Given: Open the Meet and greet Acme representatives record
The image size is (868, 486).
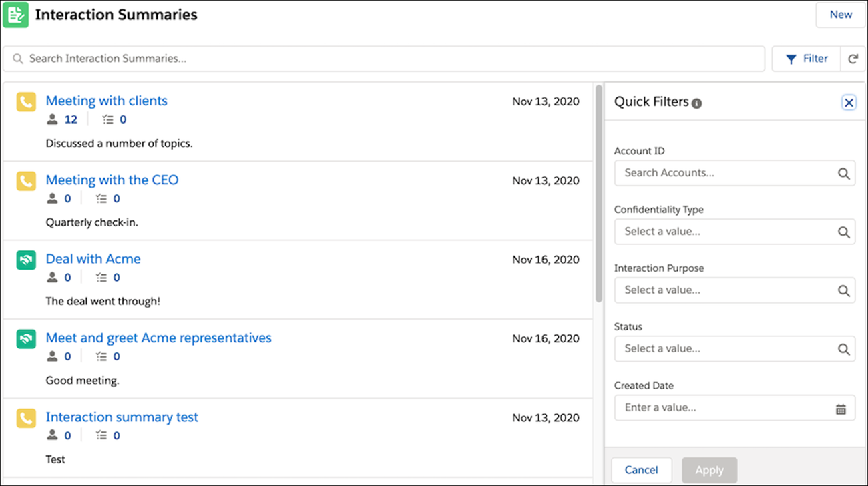Looking at the screenshot, I should tap(158, 338).
